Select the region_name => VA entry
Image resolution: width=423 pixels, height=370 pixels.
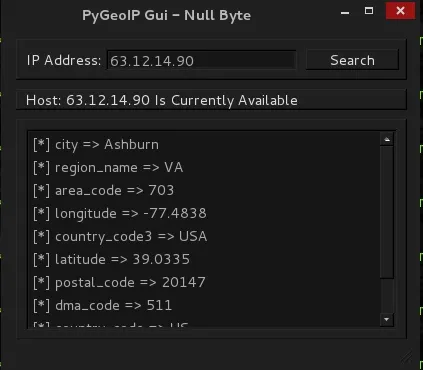(x=108, y=168)
